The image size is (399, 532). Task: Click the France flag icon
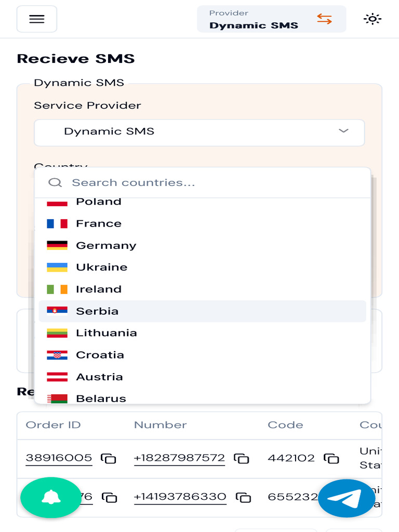click(x=57, y=223)
